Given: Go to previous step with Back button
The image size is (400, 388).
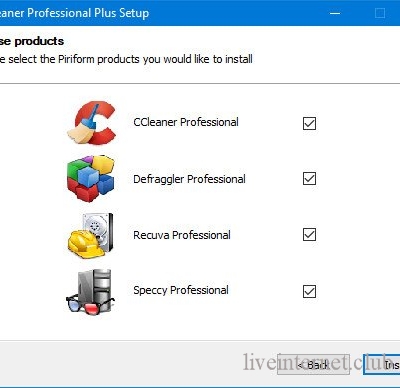Looking at the screenshot, I should coord(313,365).
